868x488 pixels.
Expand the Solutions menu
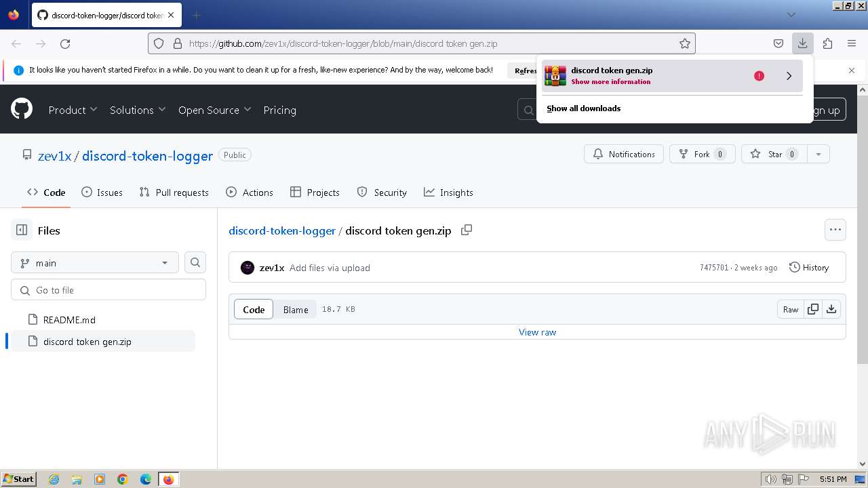[138, 110]
